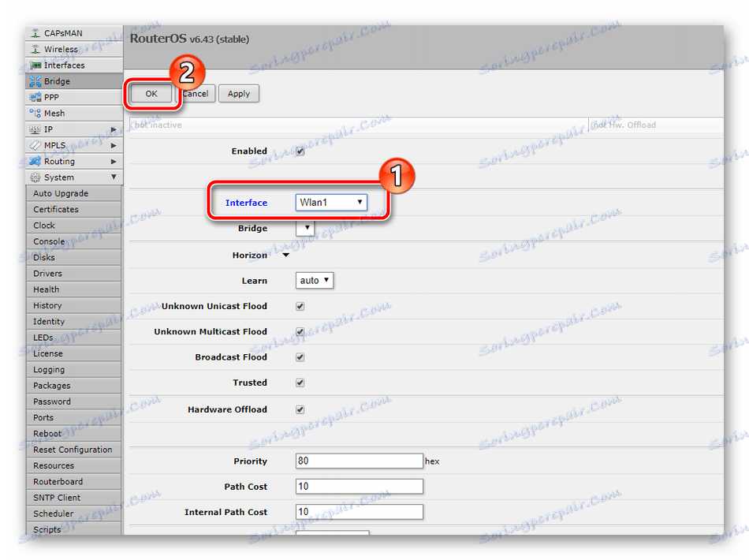Viewport: 749px width, 560px height.
Task: Expand the Horizon field arrow
Action: coord(285,255)
